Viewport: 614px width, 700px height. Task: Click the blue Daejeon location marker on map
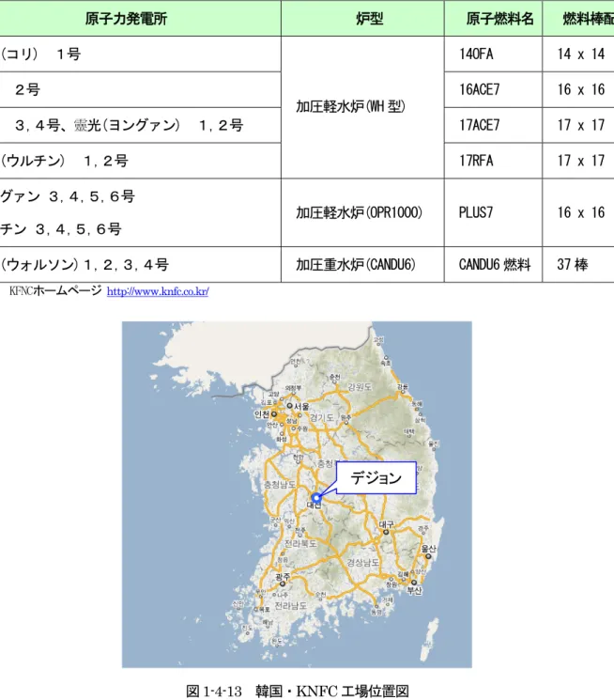click(x=316, y=497)
